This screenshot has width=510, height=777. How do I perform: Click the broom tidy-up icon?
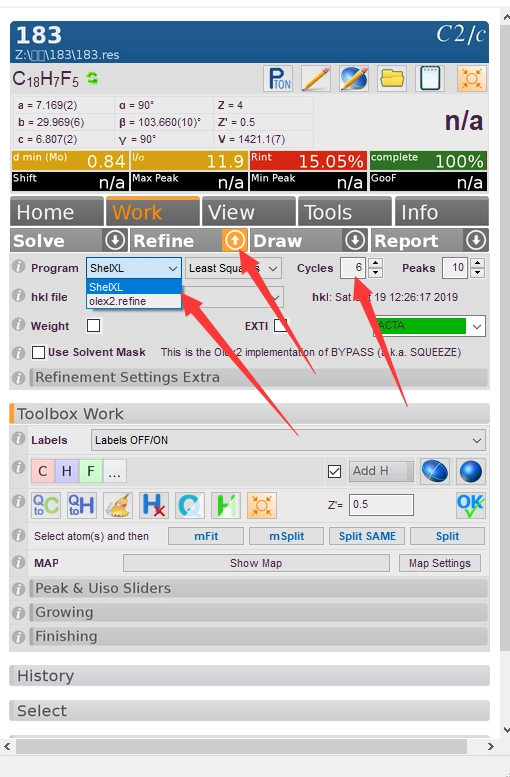click(117, 505)
